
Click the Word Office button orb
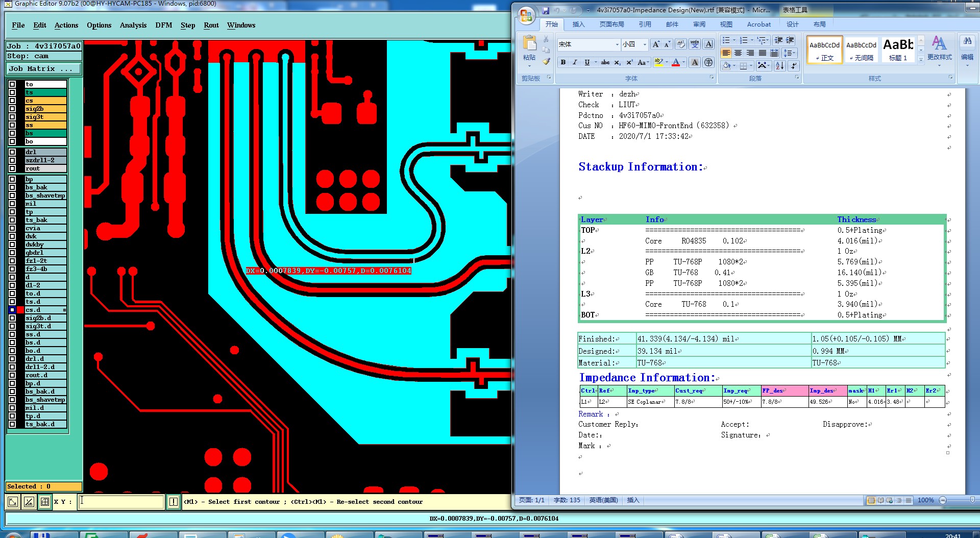[526, 15]
